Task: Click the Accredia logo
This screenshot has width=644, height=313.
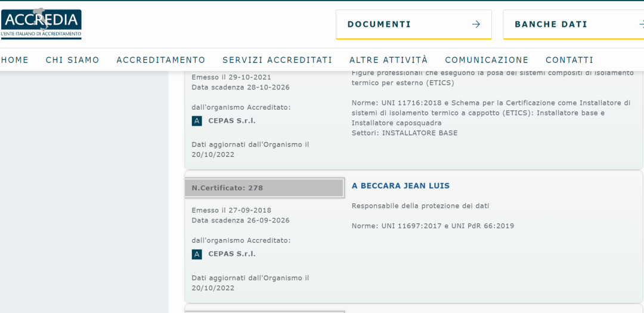Action: 41,24
